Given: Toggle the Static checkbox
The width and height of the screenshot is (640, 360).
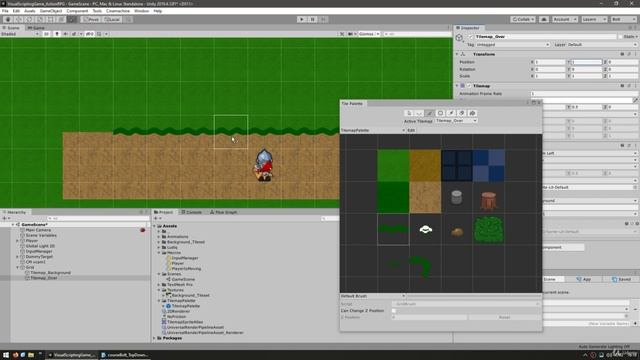Looking at the screenshot, I should tap(620, 37).
